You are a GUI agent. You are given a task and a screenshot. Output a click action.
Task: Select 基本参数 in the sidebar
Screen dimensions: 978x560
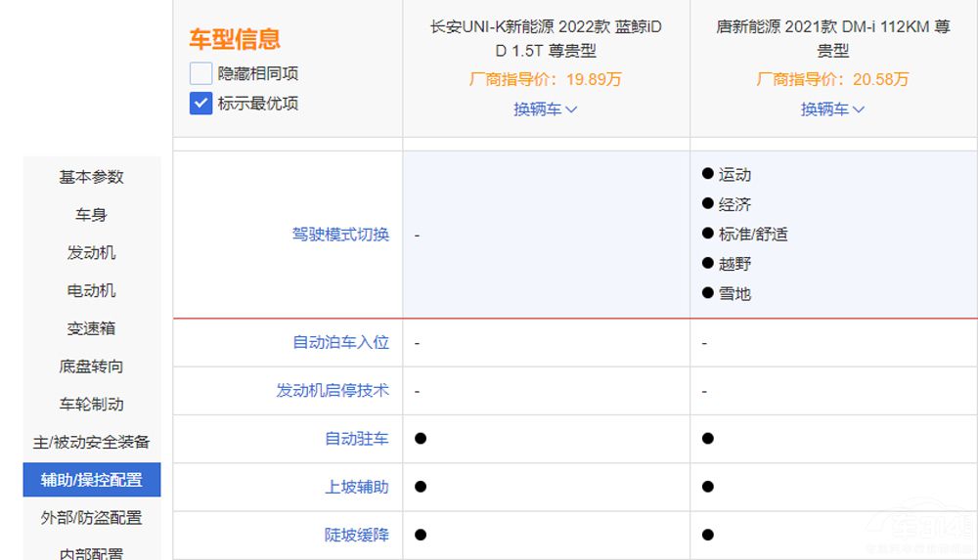coord(92,177)
